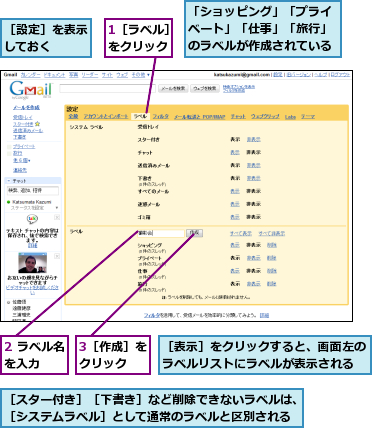Open the Labs settings tab
The image size is (372, 428).
point(290,117)
